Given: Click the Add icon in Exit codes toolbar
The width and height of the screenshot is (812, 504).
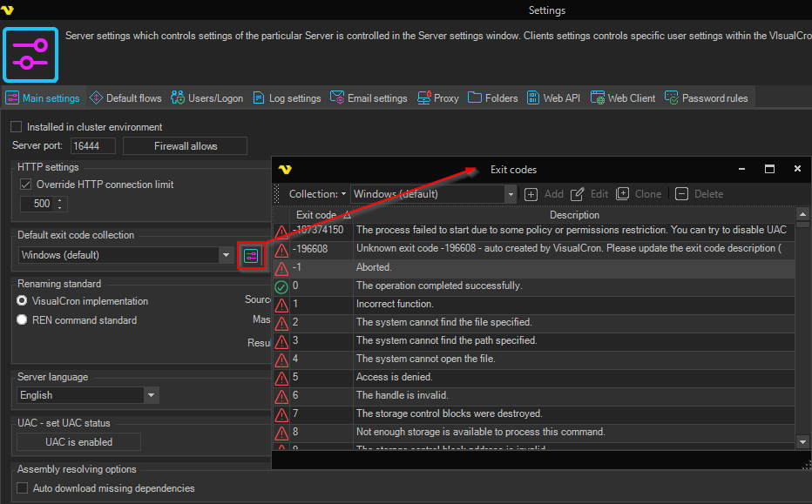Looking at the screenshot, I should (531, 194).
